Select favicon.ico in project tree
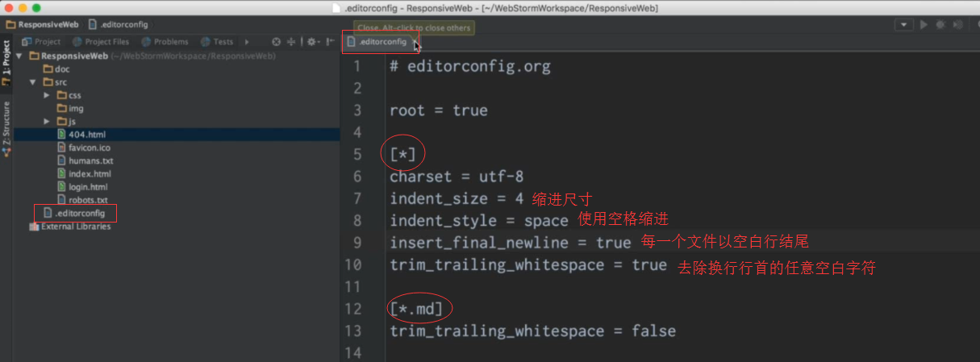The height and width of the screenshot is (362, 980). [x=83, y=148]
